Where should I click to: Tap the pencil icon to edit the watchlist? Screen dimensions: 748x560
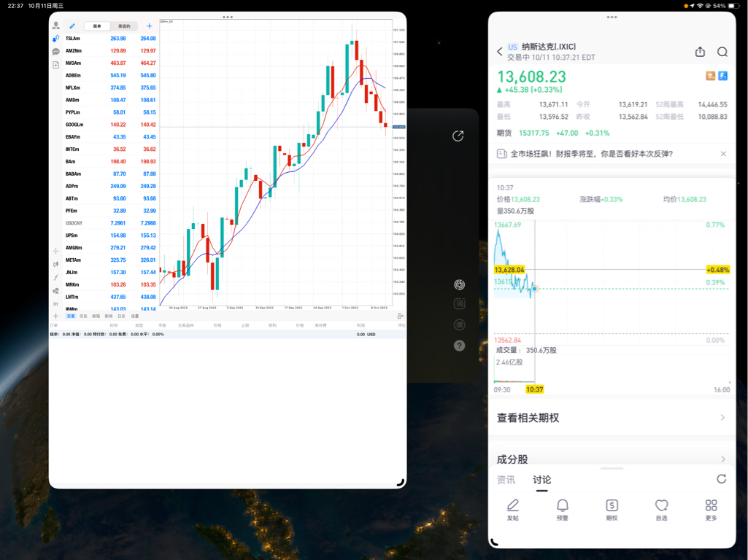tap(72, 26)
